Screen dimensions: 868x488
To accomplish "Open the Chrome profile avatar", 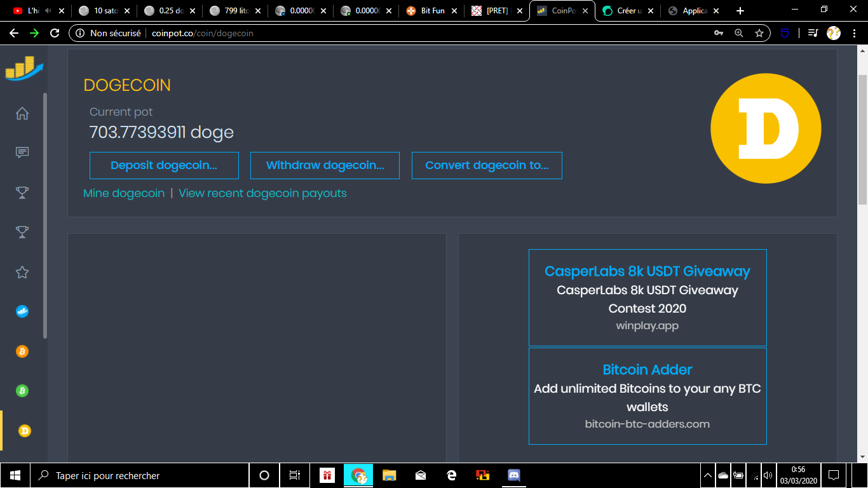I will [x=834, y=33].
